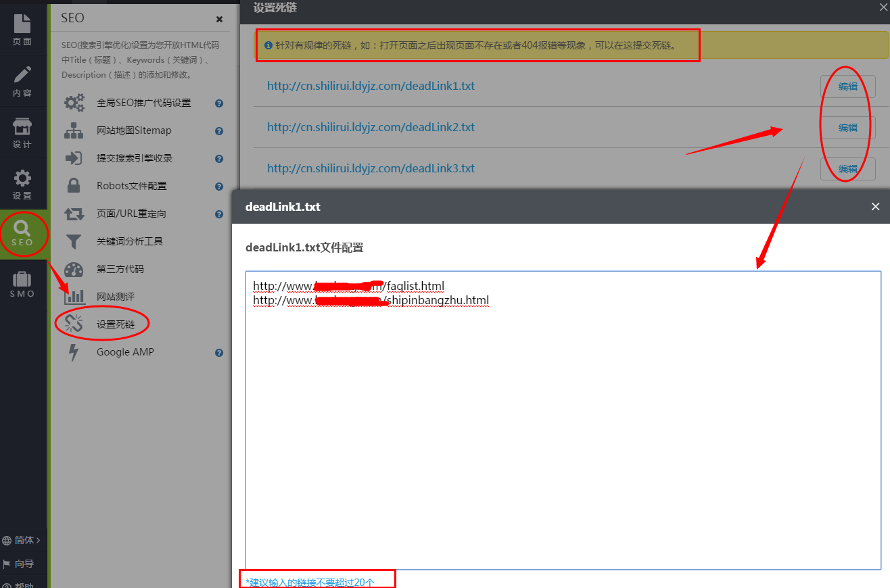This screenshot has height=588, width=890.
Task: Open the 内容 (Content) pencil icon
Action: tap(22, 81)
